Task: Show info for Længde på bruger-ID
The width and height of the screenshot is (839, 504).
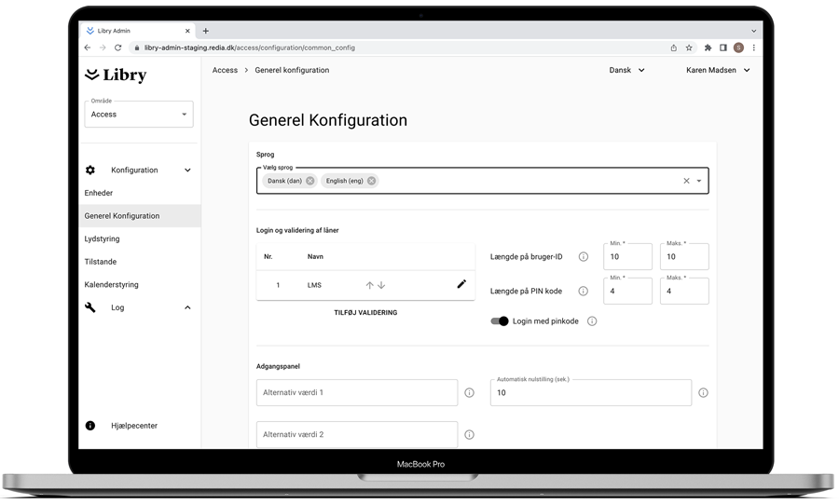Action: point(584,257)
